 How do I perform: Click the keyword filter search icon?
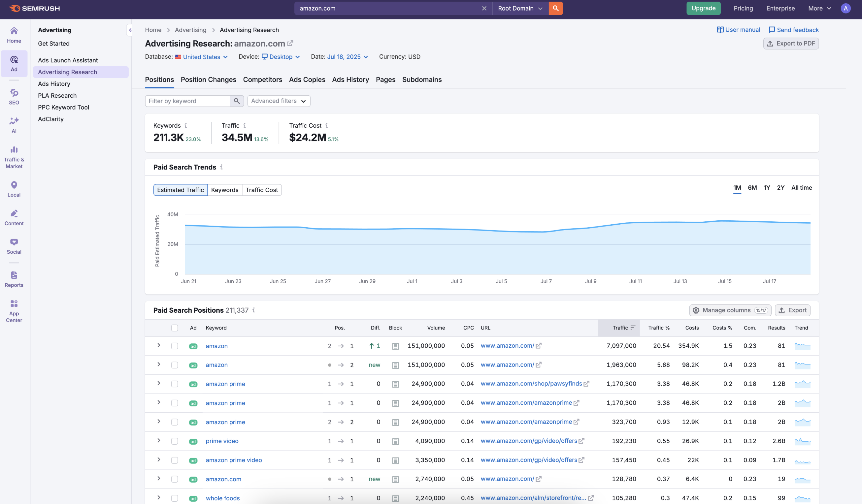point(237,101)
